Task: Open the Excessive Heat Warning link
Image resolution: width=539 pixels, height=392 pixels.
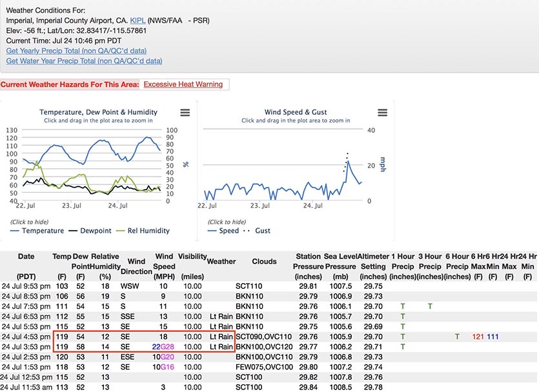Action: 183,84
